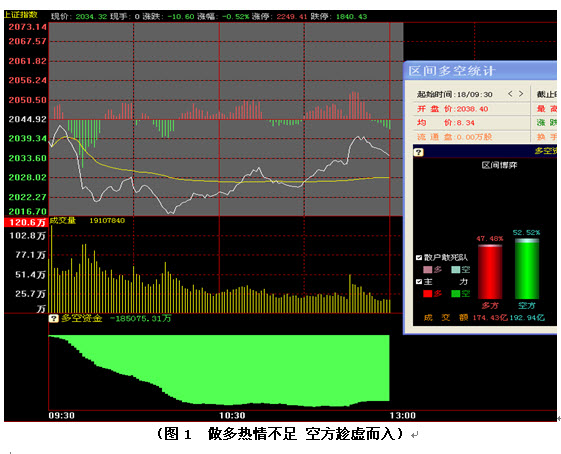Viewport: 561px width, 454px height.
Task: Click the help icon in the 多空 panel header
Action: 419,152
